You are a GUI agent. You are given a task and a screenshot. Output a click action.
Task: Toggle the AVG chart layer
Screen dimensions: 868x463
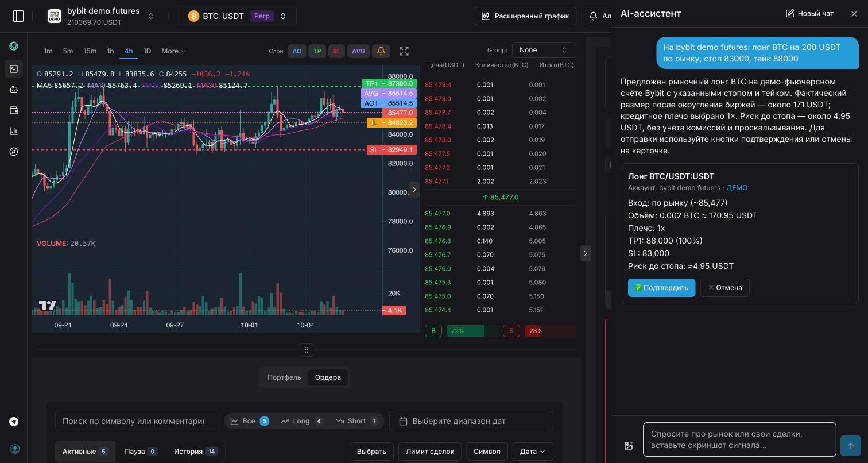[x=358, y=51]
